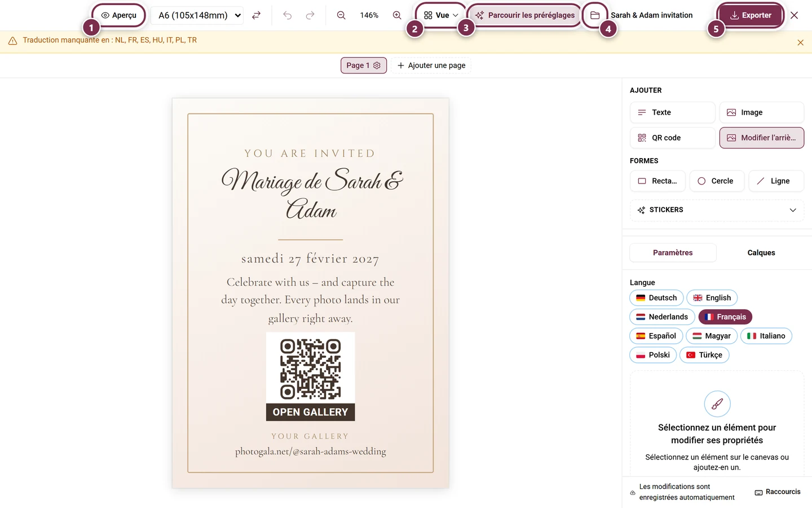
Task: Open Page 1 settings gear
Action: coord(377,65)
